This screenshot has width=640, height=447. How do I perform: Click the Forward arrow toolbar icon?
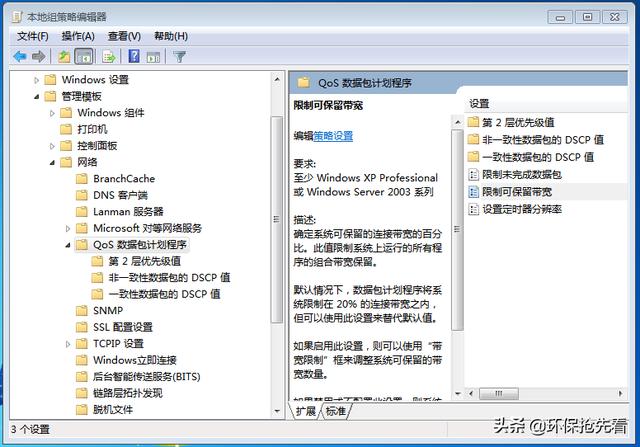39,57
